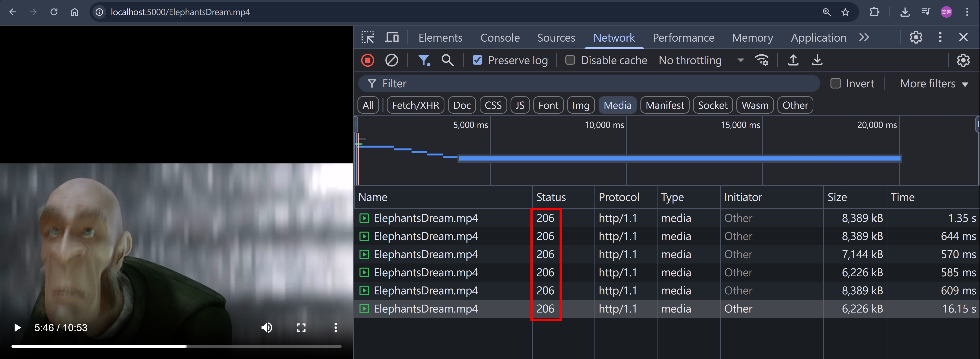Open the zoom magnifier icon in address bar
Image resolution: width=980 pixels, height=359 pixels.
pyautogui.click(x=826, y=12)
